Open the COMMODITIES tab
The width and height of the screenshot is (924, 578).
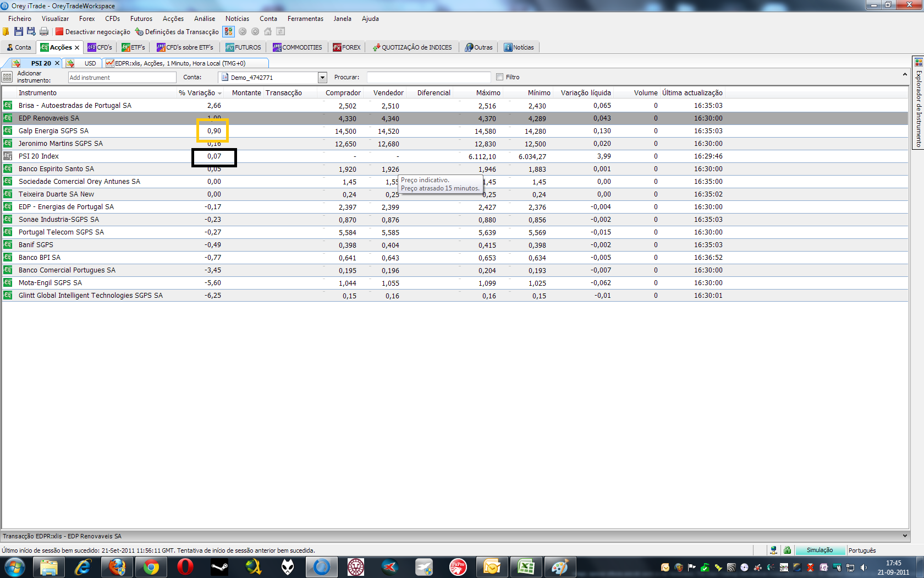click(297, 47)
